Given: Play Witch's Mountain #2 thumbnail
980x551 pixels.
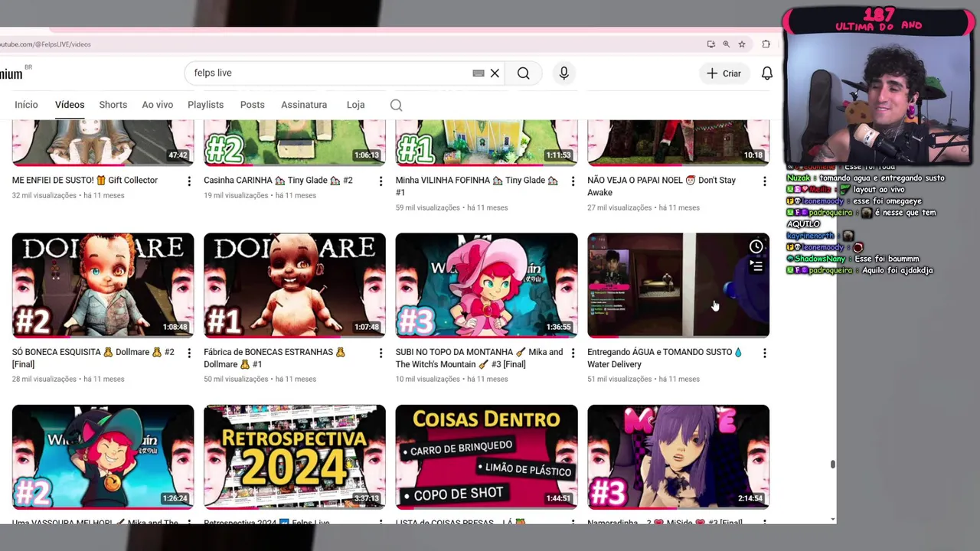Looking at the screenshot, I should point(103,457).
